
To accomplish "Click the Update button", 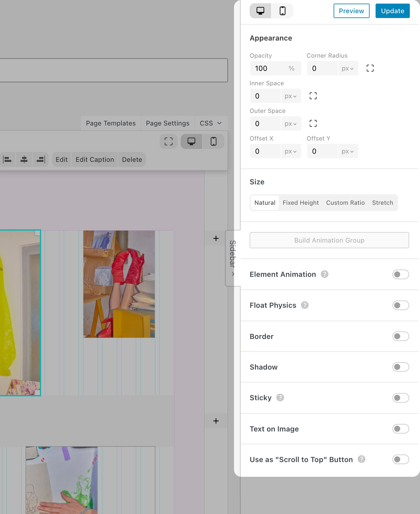I will [x=392, y=11].
